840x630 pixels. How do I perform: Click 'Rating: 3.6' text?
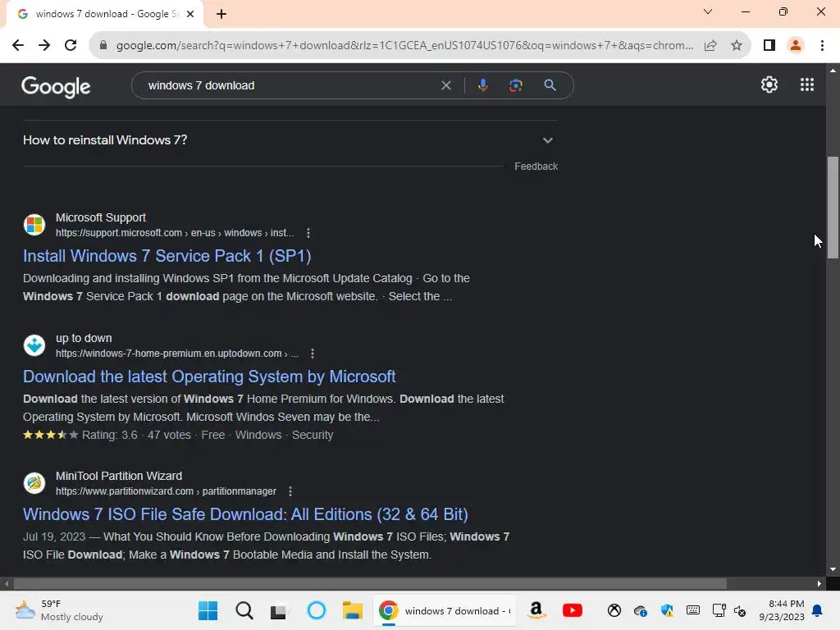[x=109, y=435]
